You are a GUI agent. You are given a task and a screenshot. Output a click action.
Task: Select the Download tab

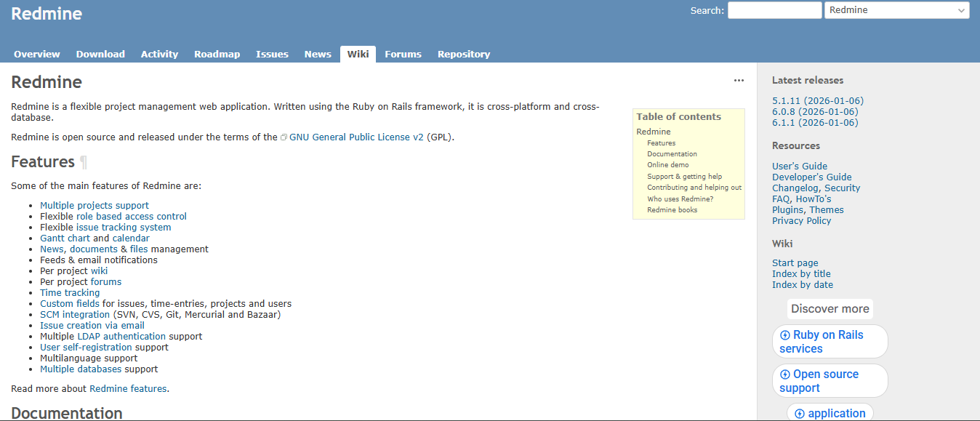coord(100,54)
